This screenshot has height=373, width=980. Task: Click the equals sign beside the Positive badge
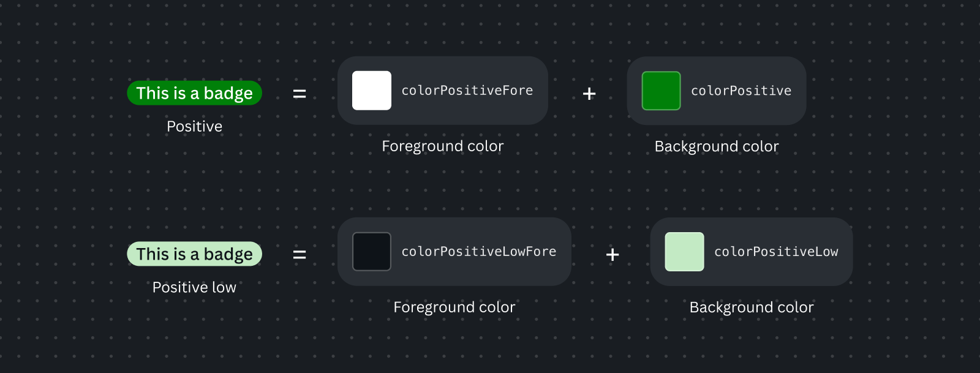pos(300,94)
